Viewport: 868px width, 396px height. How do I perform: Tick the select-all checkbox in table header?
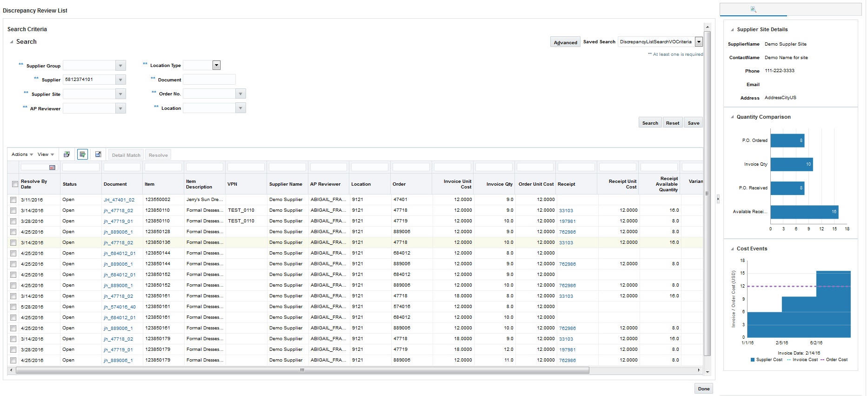tap(15, 184)
